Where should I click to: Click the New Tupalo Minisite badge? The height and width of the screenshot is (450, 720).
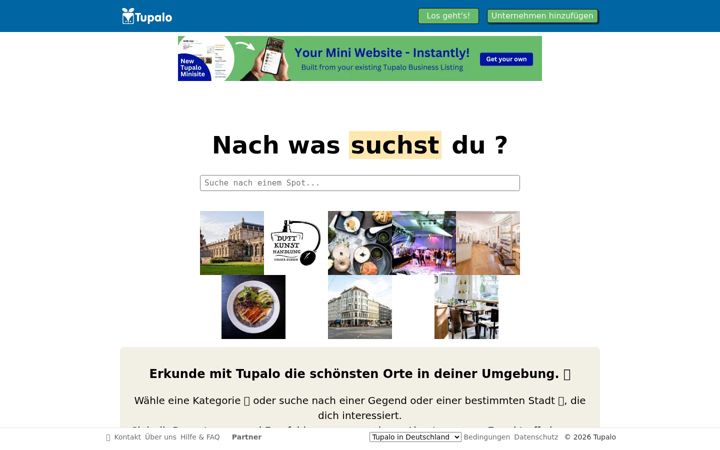click(x=193, y=68)
